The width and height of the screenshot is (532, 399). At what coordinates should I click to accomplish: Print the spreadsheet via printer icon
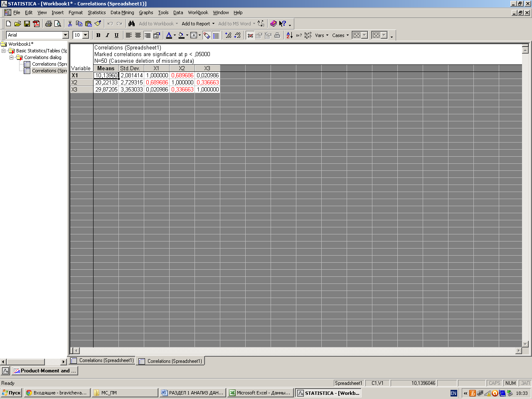coord(49,24)
